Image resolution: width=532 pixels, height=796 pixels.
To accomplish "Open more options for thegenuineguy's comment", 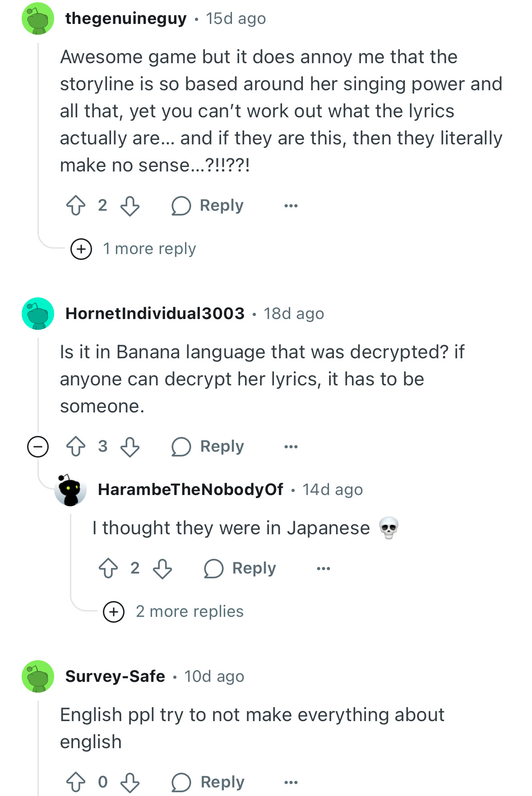I will (x=291, y=206).
